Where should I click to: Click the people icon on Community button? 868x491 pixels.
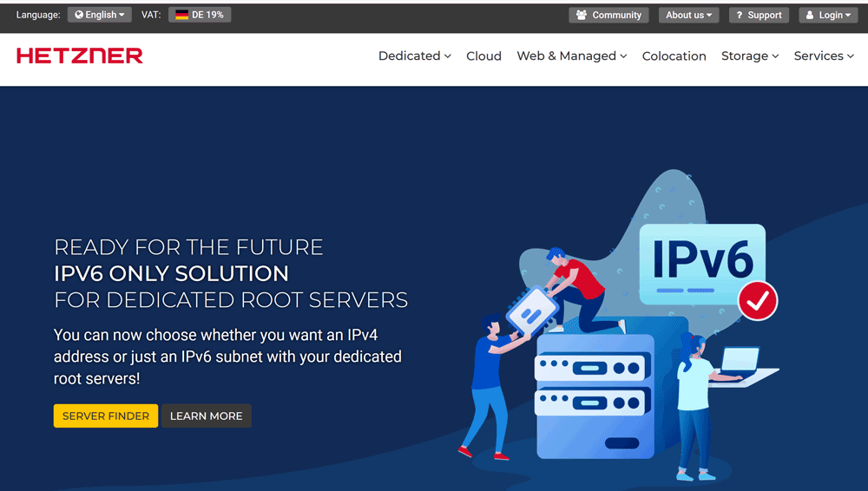(582, 15)
